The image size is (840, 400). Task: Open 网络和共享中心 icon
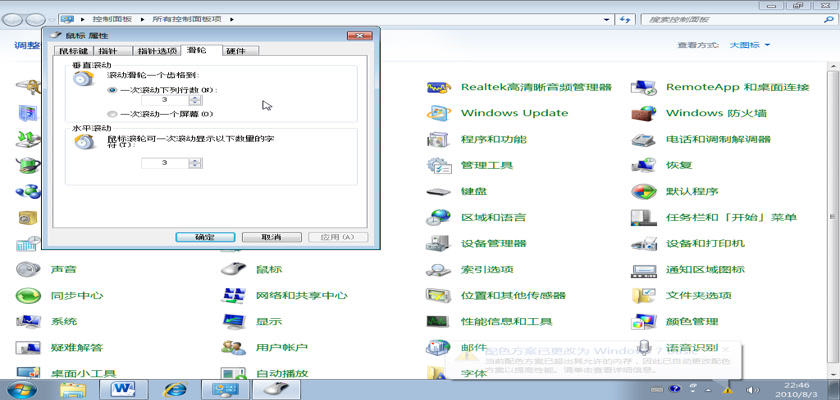(x=233, y=295)
